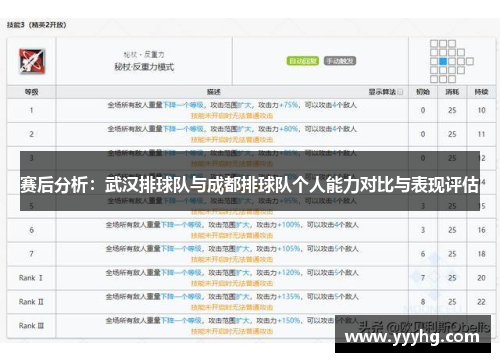Click initial value 3 in level 6 row
This screenshot has width=500, height=362.
(423, 230)
